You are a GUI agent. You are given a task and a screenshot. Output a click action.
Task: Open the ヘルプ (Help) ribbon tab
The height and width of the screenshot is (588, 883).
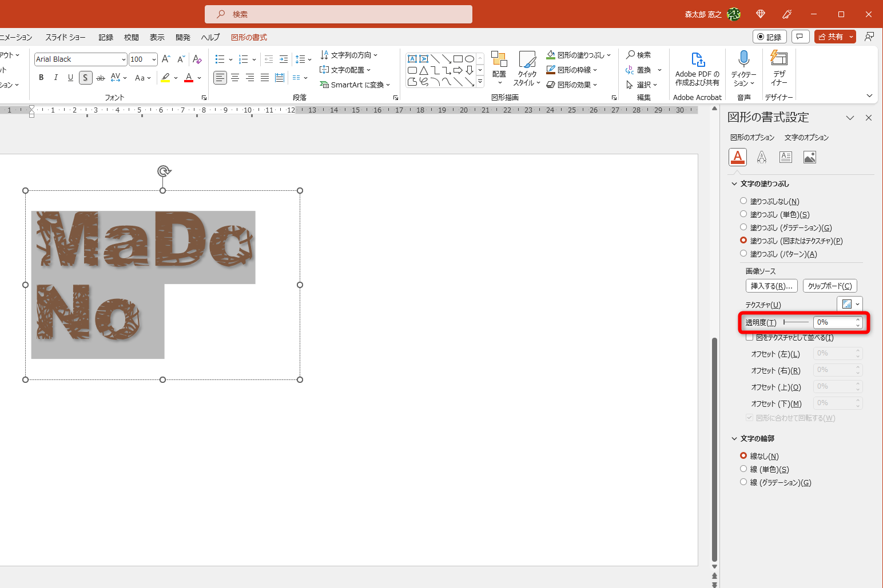click(210, 37)
